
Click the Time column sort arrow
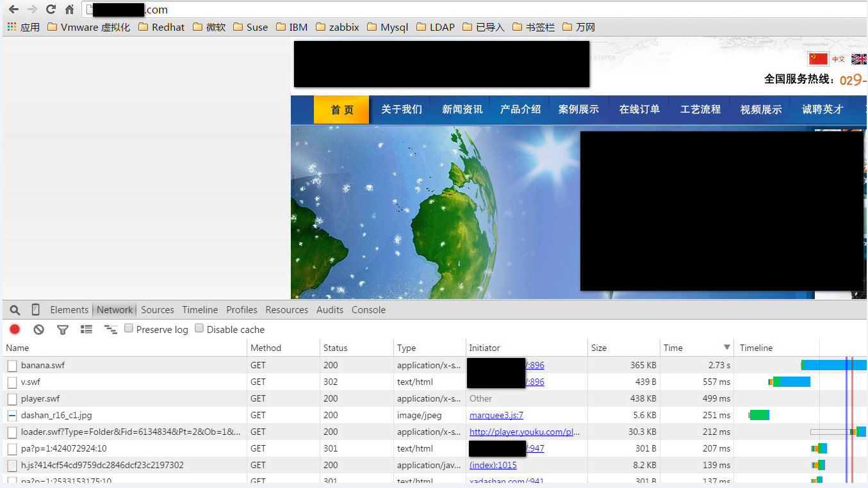click(x=726, y=348)
